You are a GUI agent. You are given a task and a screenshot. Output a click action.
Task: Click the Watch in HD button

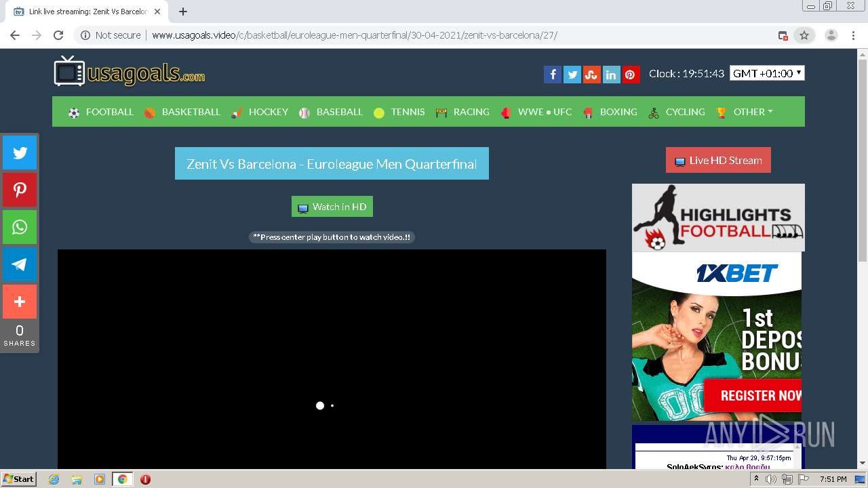click(x=332, y=207)
